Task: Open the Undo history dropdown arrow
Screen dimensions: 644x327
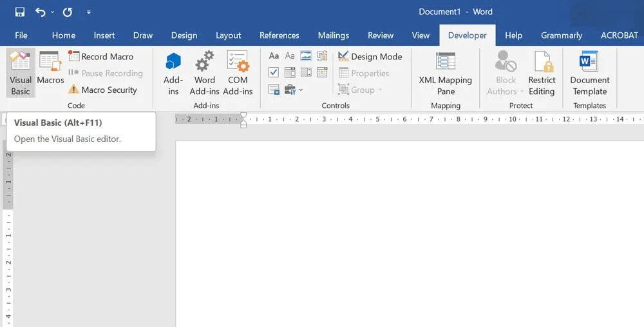Action: point(53,12)
